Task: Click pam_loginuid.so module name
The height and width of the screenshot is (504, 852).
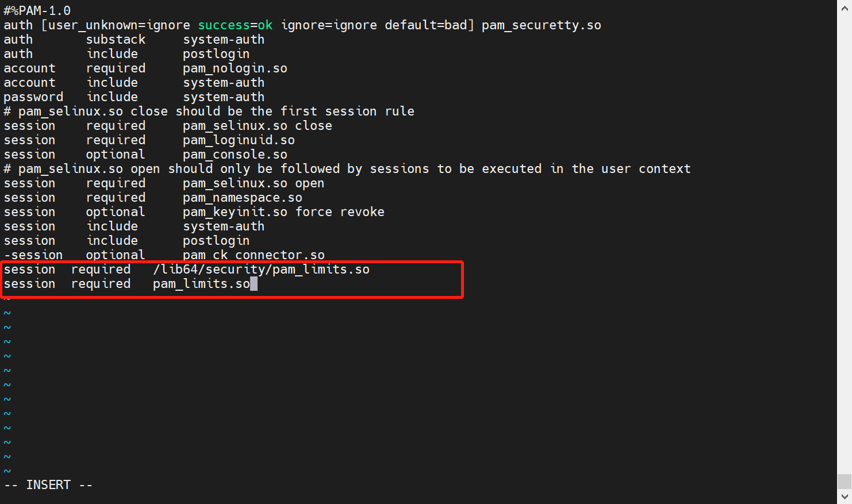Action: pyautogui.click(x=239, y=140)
